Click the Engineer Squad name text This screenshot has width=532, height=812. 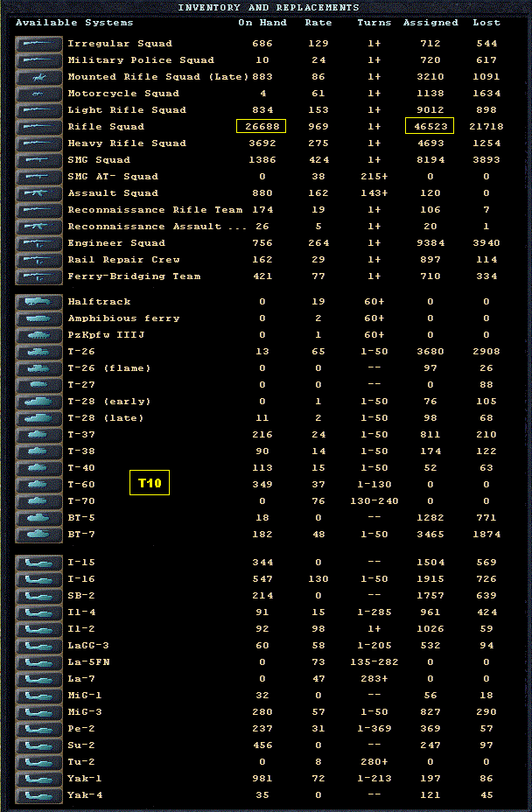116,243
